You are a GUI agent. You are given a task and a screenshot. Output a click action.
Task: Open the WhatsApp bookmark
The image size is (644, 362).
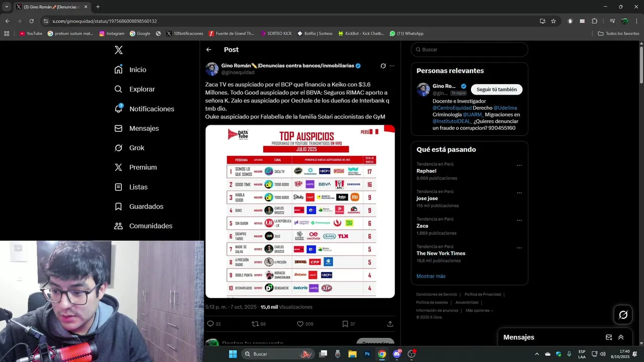pyautogui.click(x=407, y=34)
